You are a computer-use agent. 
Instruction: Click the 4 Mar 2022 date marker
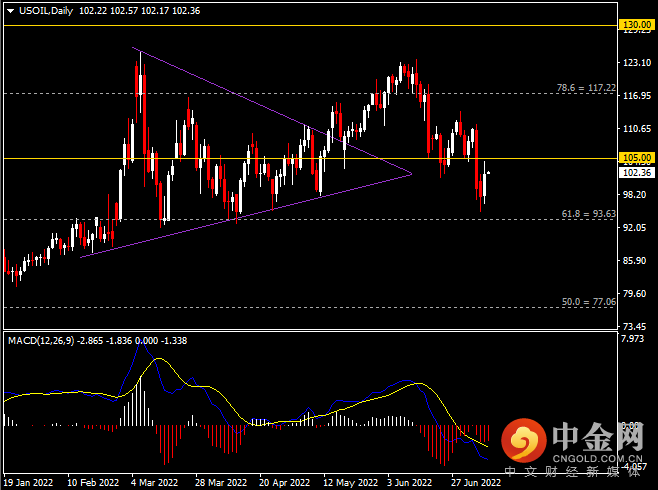[154, 482]
